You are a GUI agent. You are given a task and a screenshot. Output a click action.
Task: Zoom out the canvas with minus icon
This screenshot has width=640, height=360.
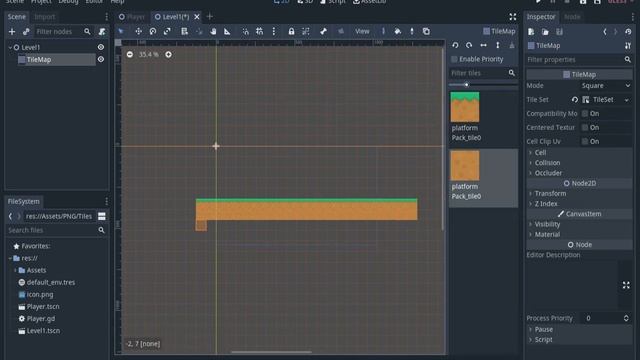[x=129, y=54]
